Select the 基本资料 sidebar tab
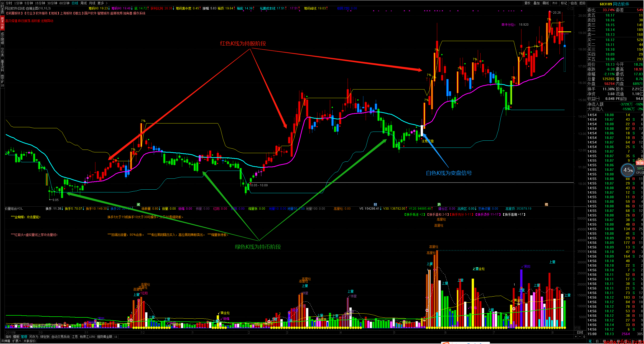 point(2,65)
